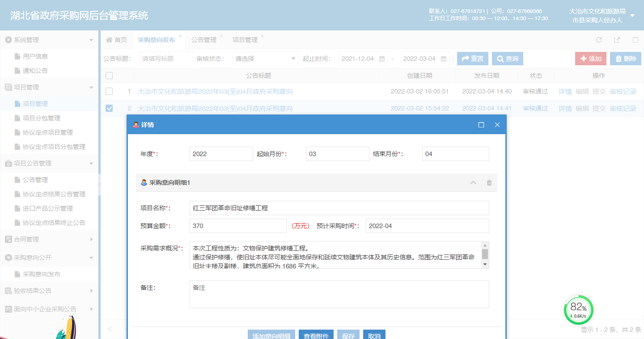Click 保存 in the dialog

[348, 335]
